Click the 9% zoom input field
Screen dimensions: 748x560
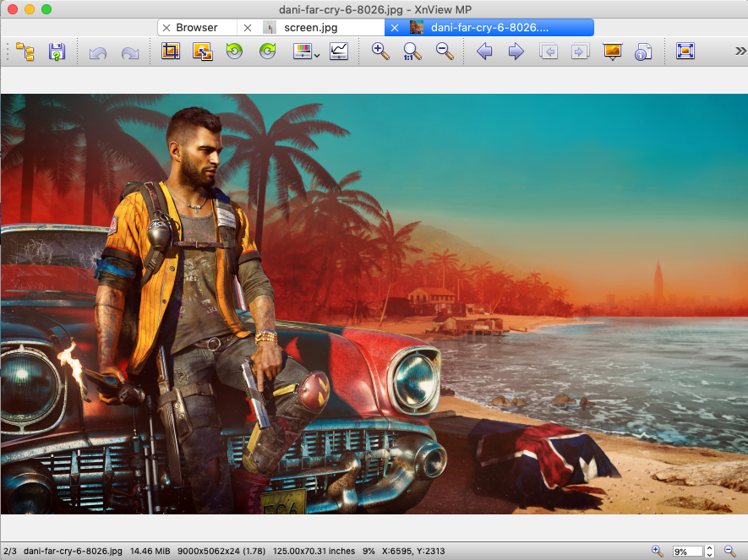point(687,552)
